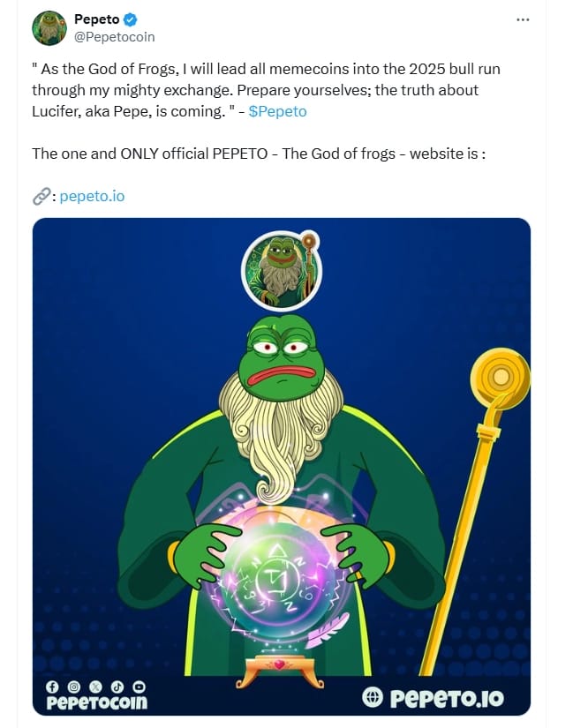Select the Instagram icon beside Facebook
This screenshot has width=573, height=728.
coord(73,687)
